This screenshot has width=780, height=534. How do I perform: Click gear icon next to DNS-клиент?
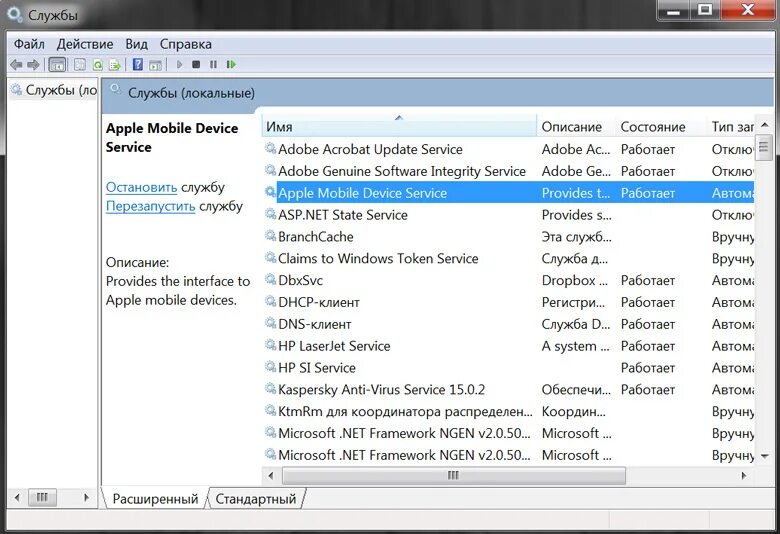click(270, 323)
